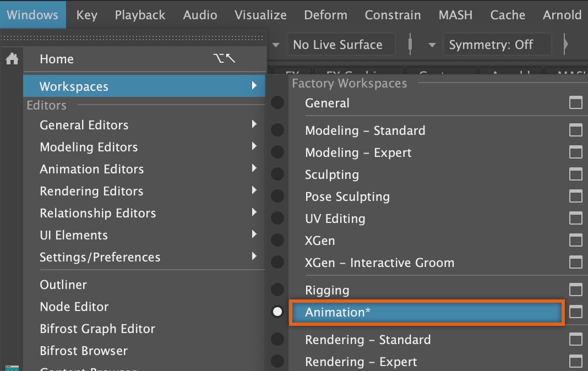Open option box for Modeling - Expert
This screenshot has width=588, height=371.
pyautogui.click(x=576, y=152)
